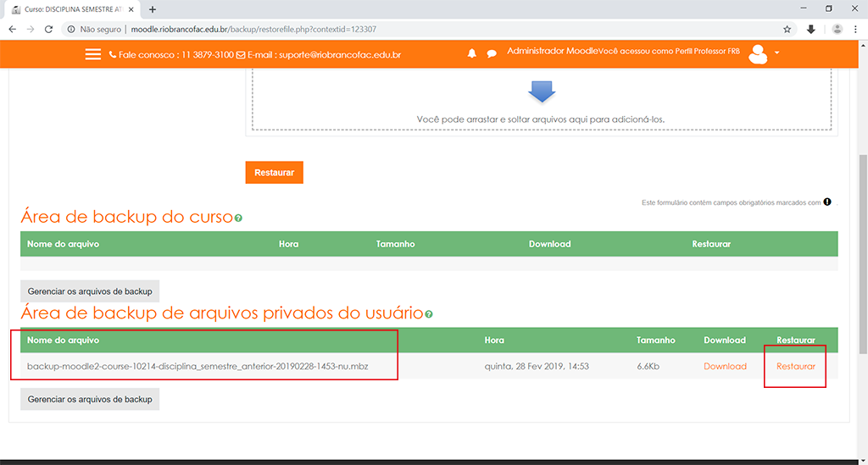Open the browser downloads icon
Image resolution: width=868 pixels, height=465 pixels.
click(x=811, y=30)
